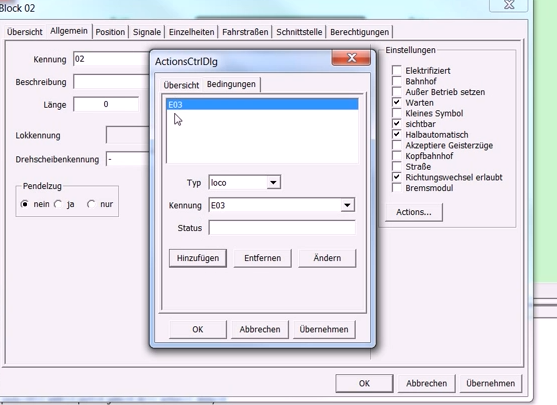Toggle the Halbautomatisch checkbox
Viewport: 557px width, 405px height.
click(x=396, y=134)
